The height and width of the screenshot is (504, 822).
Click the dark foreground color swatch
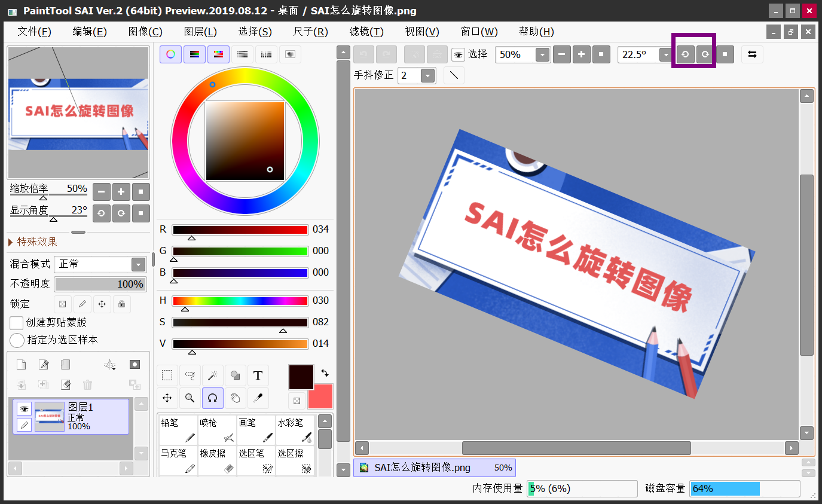(301, 377)
